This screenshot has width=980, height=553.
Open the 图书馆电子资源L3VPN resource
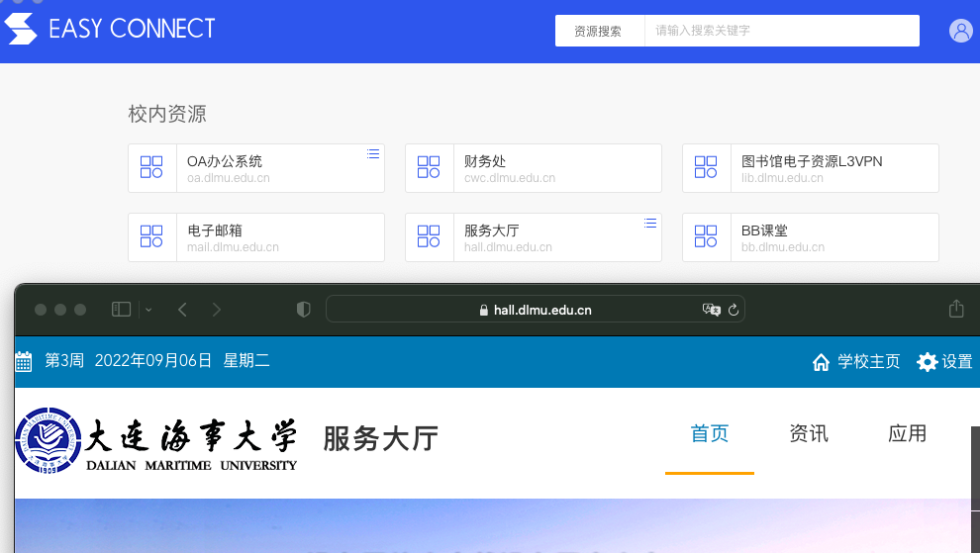[x=810, y=168]
